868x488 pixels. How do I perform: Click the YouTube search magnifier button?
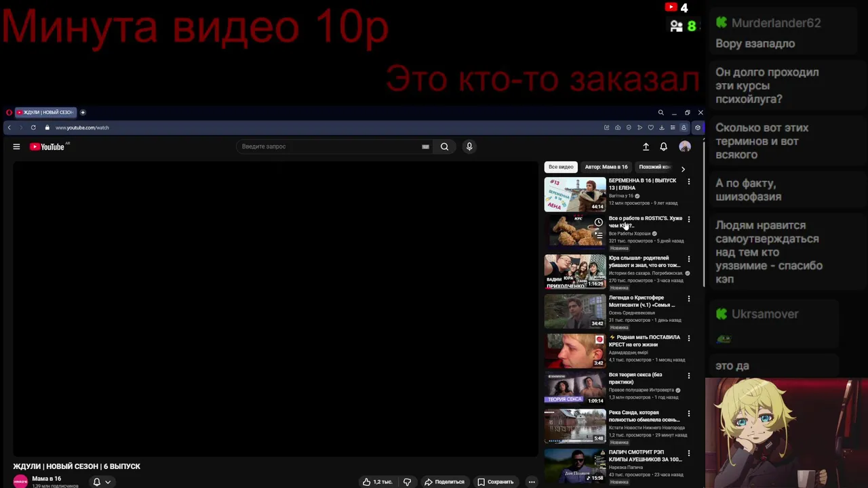tap(444, 146)
